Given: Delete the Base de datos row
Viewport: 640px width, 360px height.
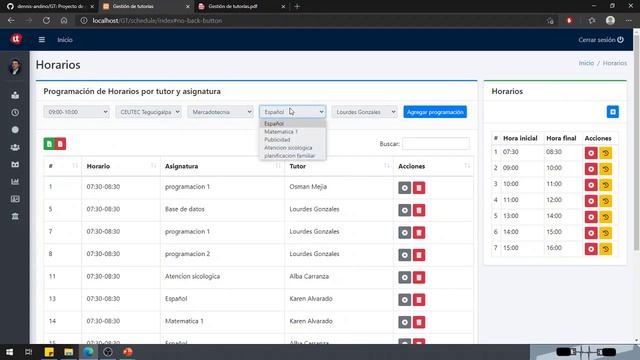Looking at the screenshot, I should tap(419, 210).
